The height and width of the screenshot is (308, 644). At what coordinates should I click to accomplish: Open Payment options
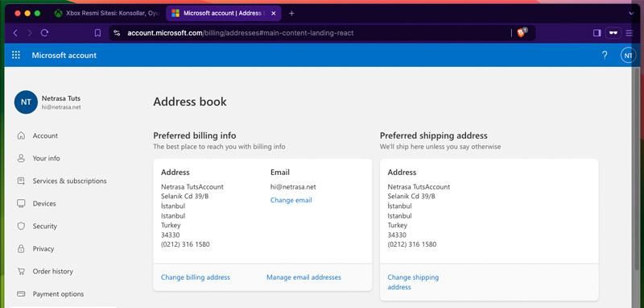(58, 294)
